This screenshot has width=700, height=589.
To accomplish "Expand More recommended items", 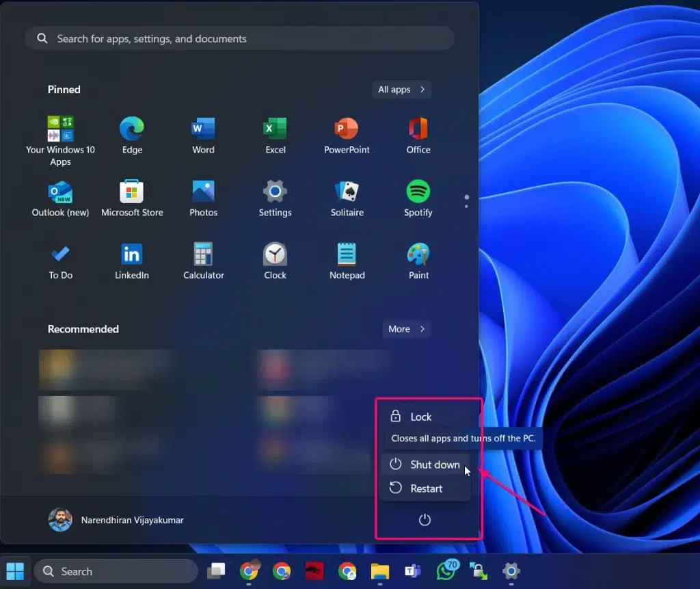I will [x=406, y=329].
